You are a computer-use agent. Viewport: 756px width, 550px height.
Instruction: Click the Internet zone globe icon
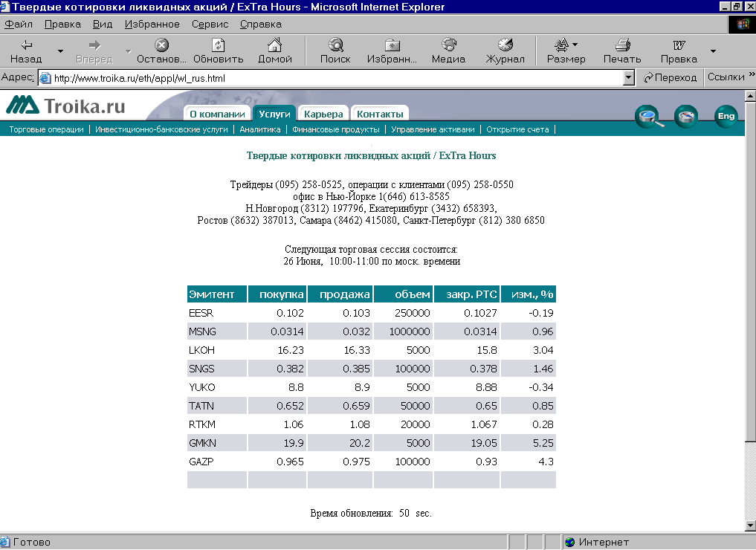tap(570, 543)
